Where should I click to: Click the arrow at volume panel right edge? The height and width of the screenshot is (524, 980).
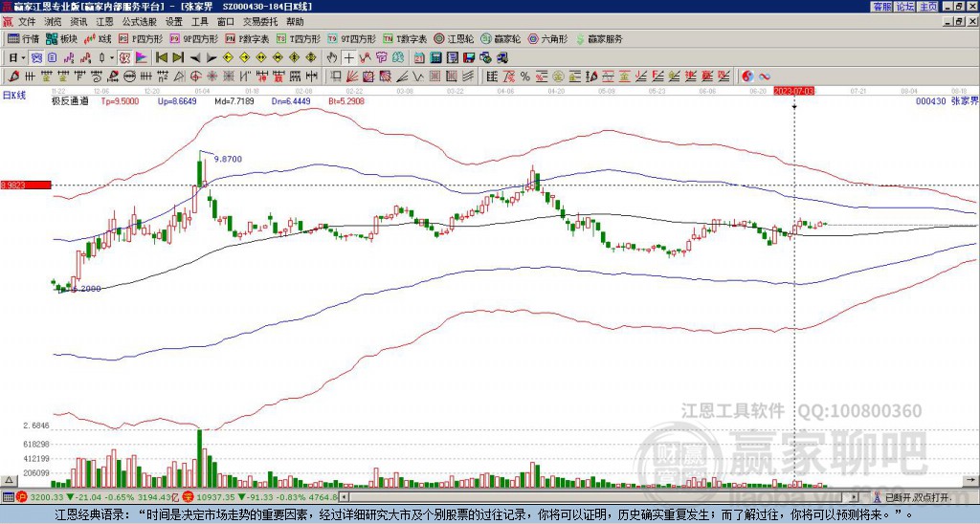point(972,480)
